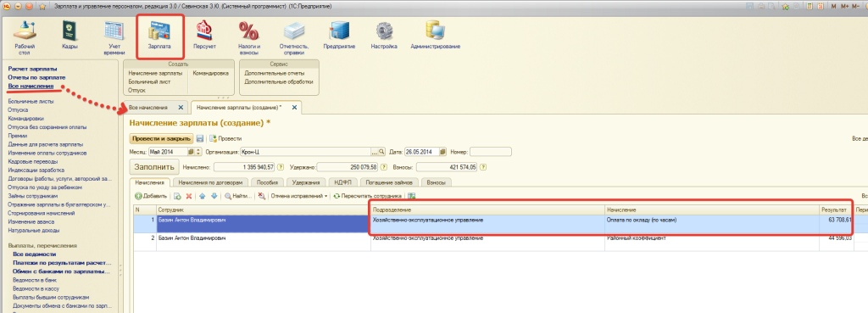The image size is (868, 313).
Task: Open the Администрирование section
Action: point(435,35)
